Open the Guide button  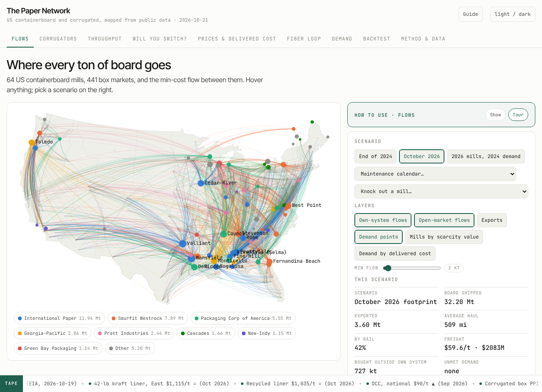[x=471, y=14]
